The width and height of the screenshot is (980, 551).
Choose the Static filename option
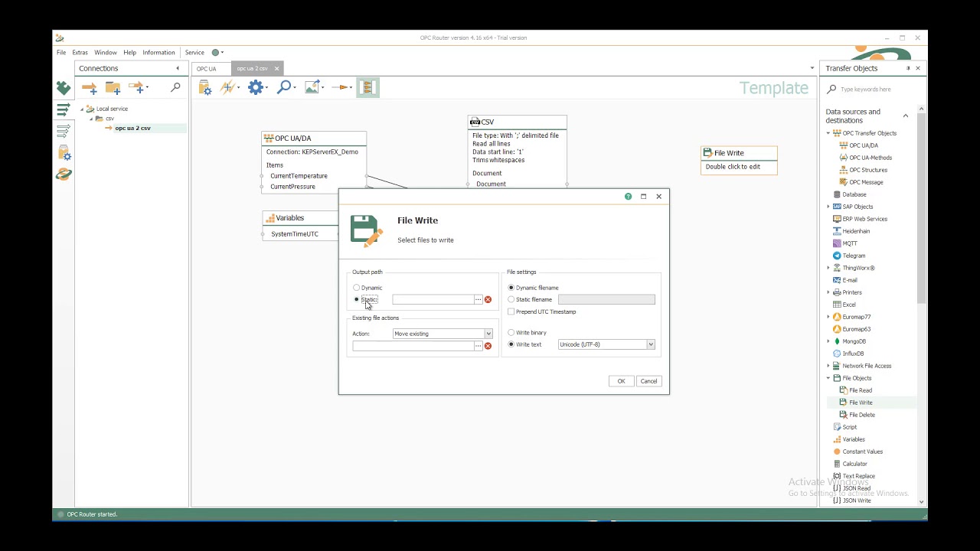[530, 299]
